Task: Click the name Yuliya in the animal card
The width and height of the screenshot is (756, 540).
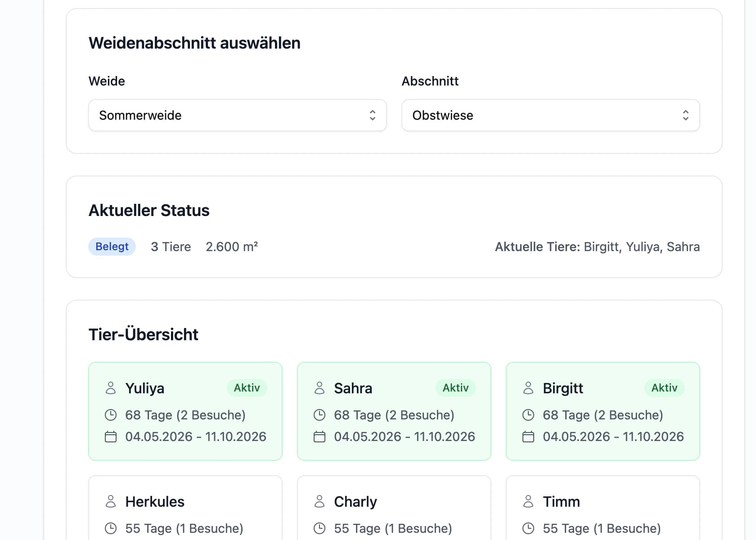Action: (x=145, y=388)
